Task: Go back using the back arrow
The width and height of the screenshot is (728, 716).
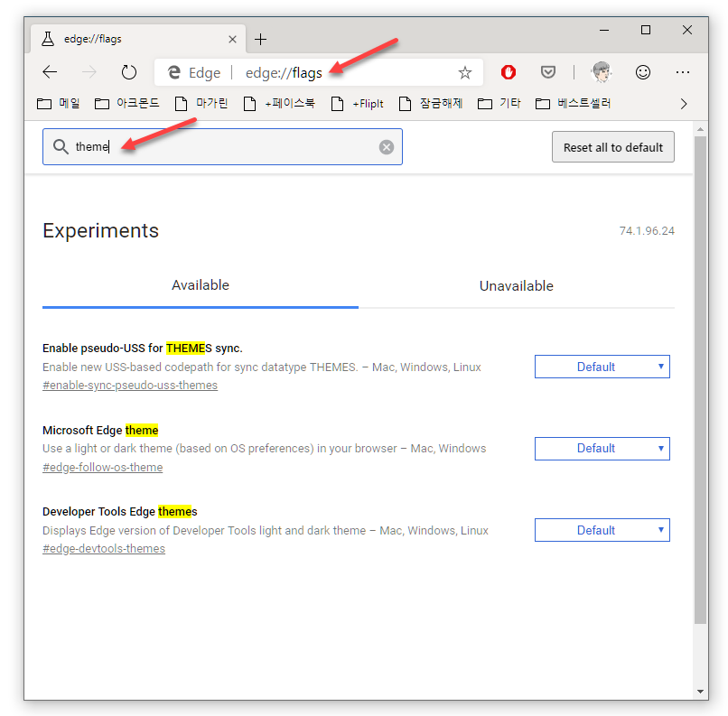Action: click(50, 72)
